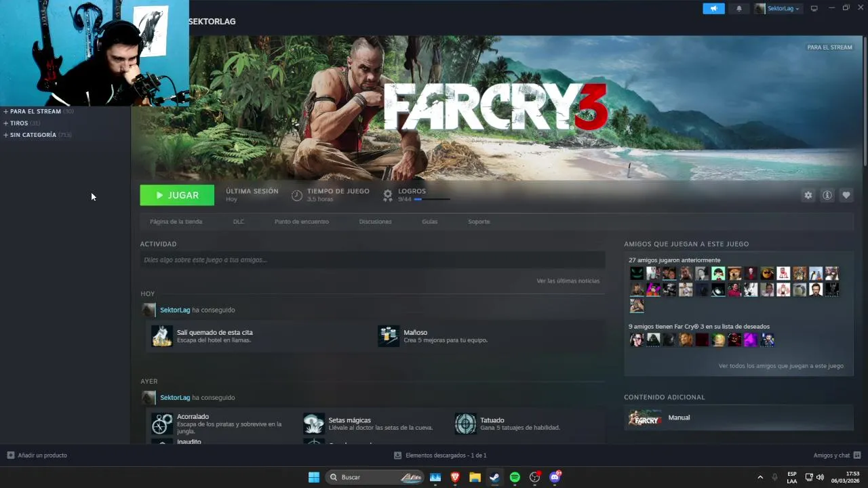
Task: Click the achievements gear icon next to Logros
Action: point(388,196)
